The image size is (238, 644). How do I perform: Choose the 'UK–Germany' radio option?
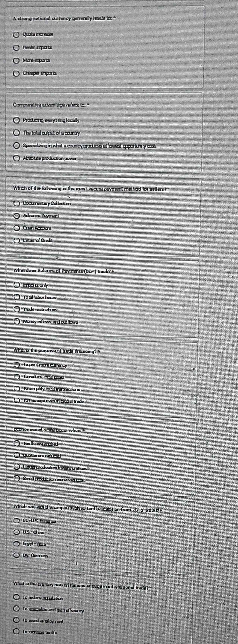click(16, 556)
